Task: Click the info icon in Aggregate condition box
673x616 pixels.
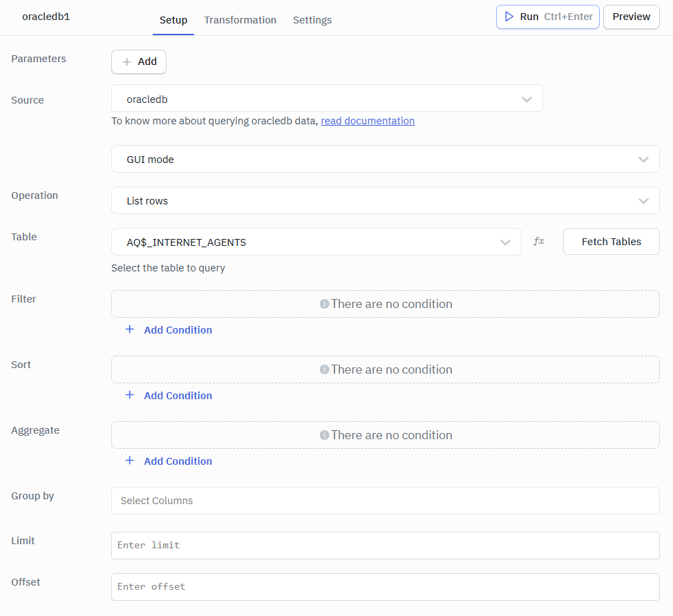Action: pyautogui.click(x=325, y=435)
